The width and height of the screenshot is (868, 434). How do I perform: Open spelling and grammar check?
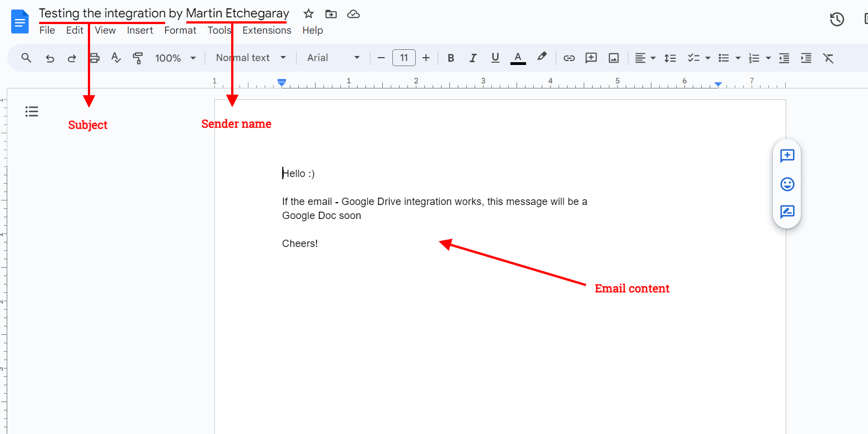[116, 58]
